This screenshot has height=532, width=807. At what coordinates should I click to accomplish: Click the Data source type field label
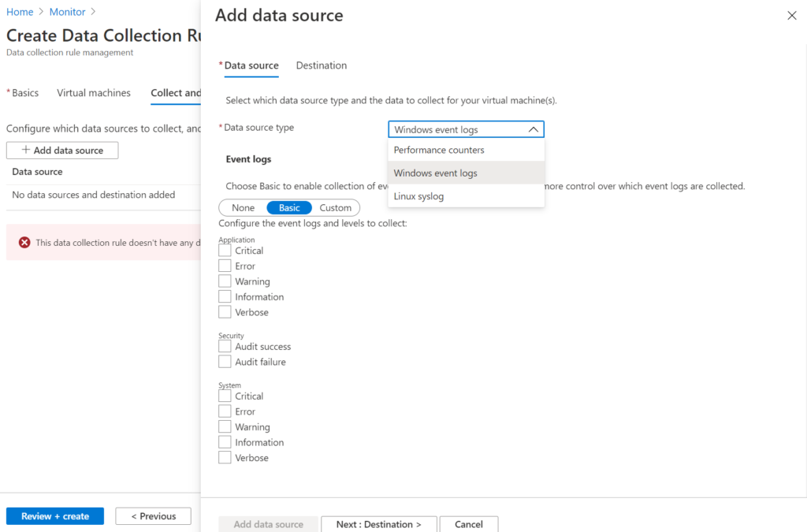[x=258, y=127]
